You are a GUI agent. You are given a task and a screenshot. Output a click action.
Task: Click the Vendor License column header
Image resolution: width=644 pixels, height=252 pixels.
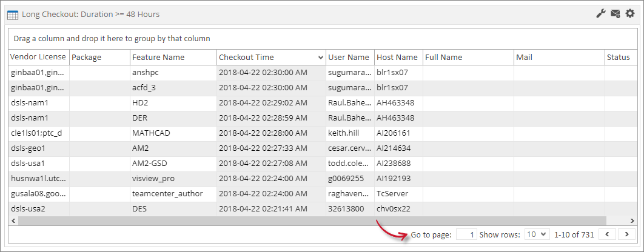(39, 57)
